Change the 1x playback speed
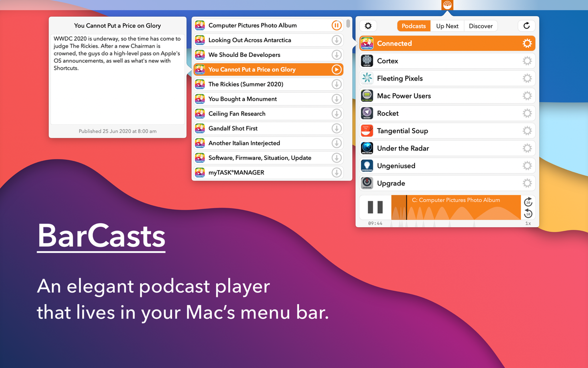The width and height of the screenshot is (588, 368). click(x=528, y=223)
